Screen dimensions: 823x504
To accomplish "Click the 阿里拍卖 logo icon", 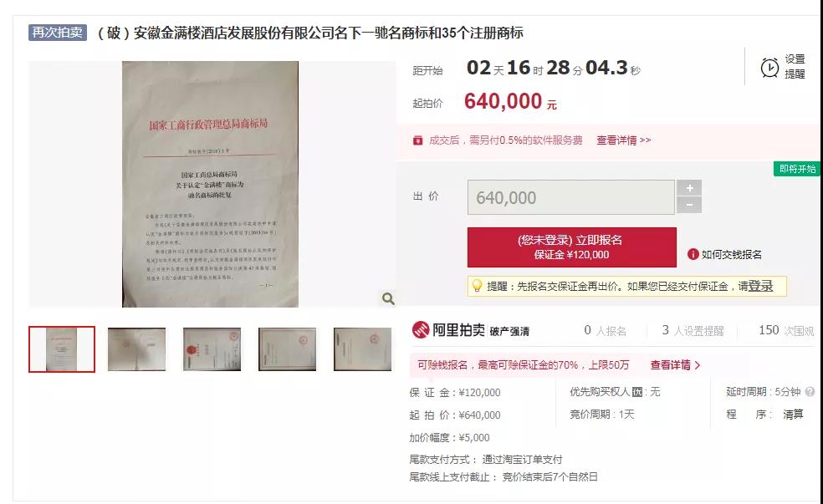I will coord(421,330).
